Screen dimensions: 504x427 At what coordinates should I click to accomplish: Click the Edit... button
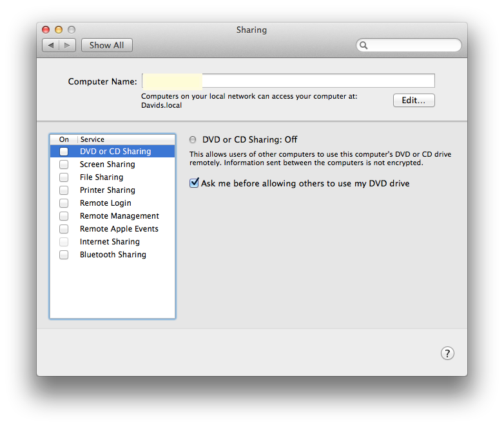click(414, 101)
